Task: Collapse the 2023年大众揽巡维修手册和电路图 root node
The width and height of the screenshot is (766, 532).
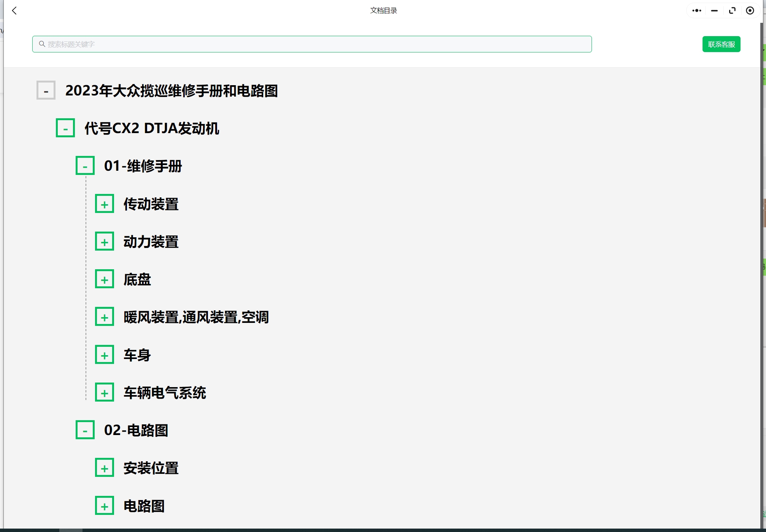Action: (46, 91)
